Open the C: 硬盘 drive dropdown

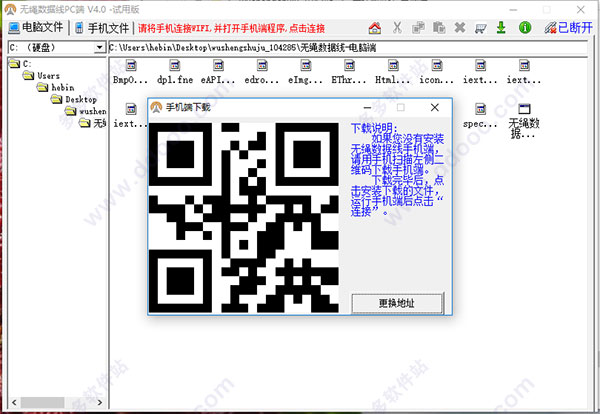click(x=99, y=47)
